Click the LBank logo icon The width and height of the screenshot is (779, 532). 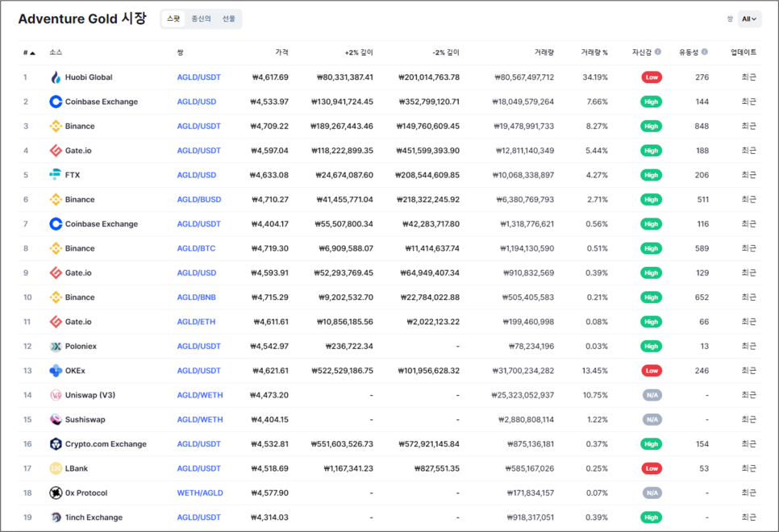(x=56, y=468)
